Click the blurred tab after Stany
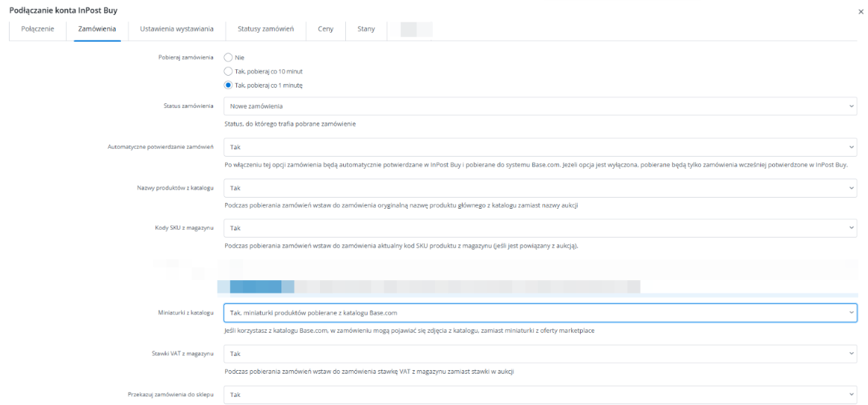The image size is (868, 405). [416, 29]
